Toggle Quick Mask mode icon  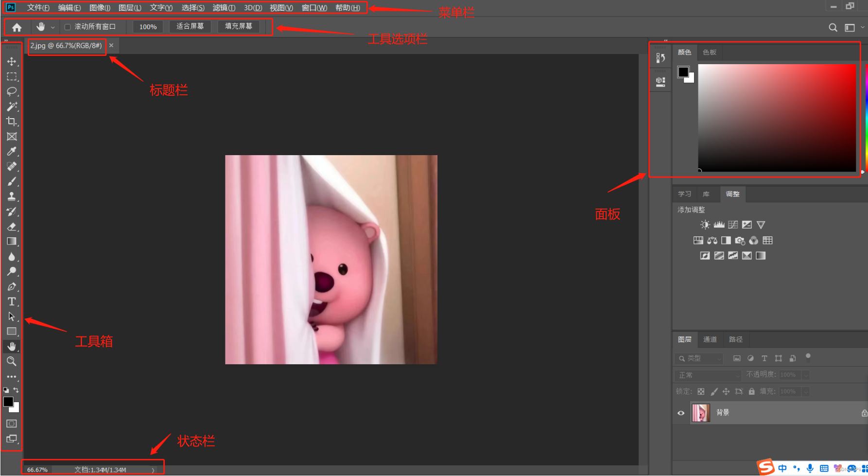pos(12,423)
